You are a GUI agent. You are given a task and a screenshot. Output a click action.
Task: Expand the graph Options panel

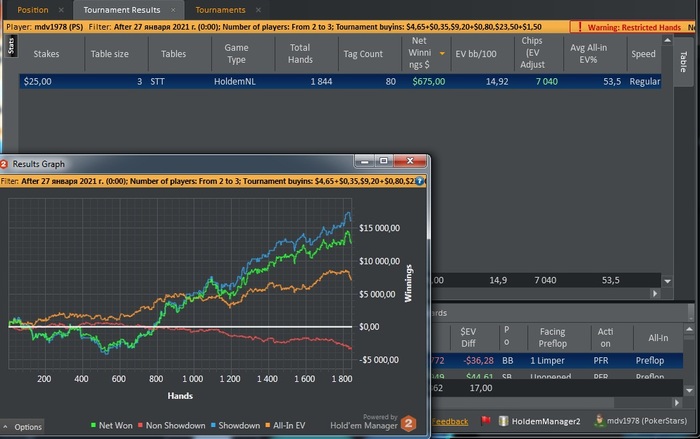pos(22,426)
